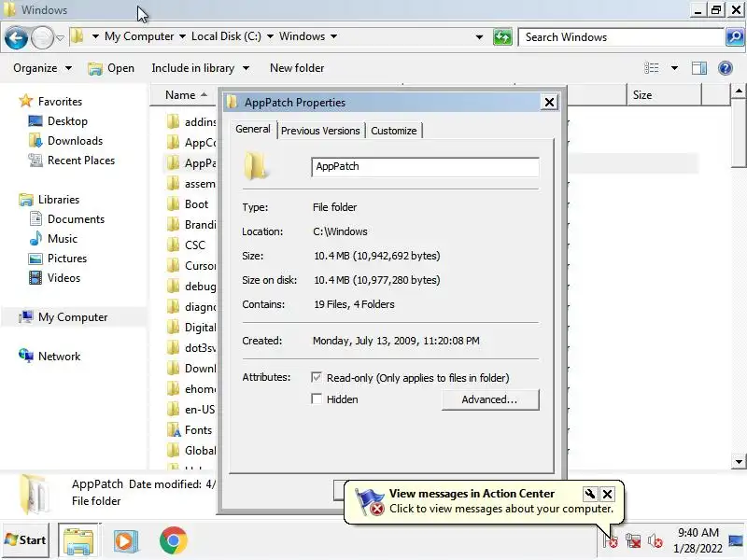Expand the Windows breadcrumb arrow
Image resolution: width=747 pixels, height=560 pixels.
pos(334,36)
